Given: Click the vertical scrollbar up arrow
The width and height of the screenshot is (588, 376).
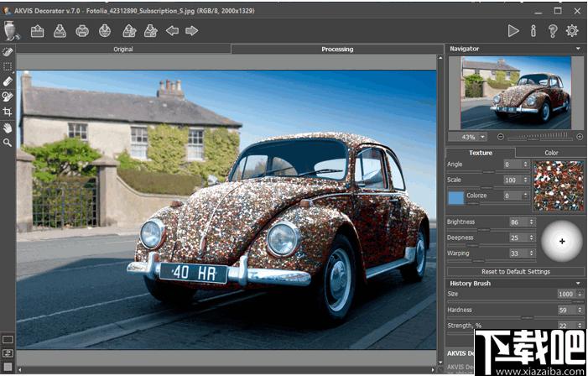Looking at the screenshot, I should pyautogui.click(x=440, y=58).
